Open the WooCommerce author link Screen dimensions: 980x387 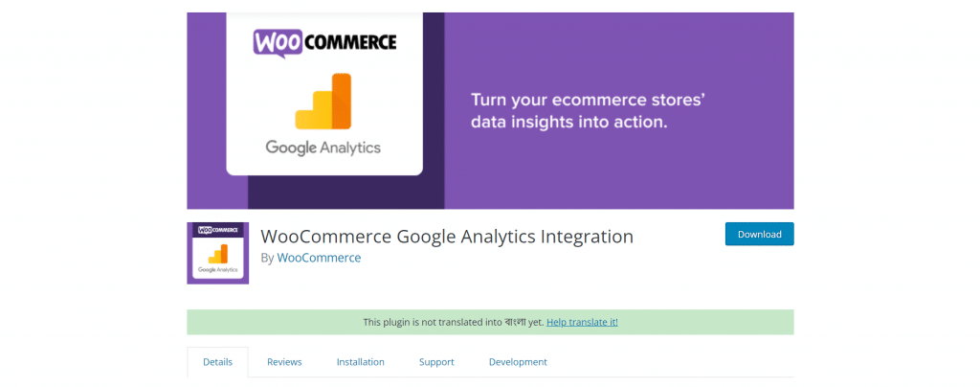319,258
